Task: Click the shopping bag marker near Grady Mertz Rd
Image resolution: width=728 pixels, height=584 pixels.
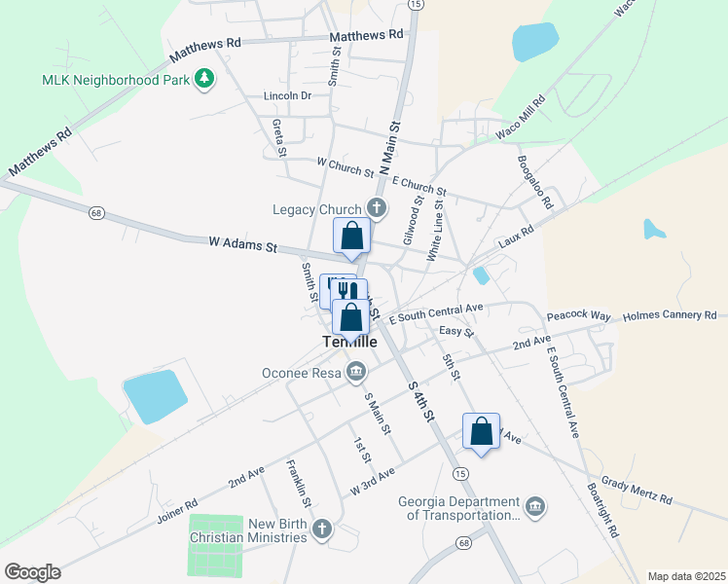Action: point(481,431)
